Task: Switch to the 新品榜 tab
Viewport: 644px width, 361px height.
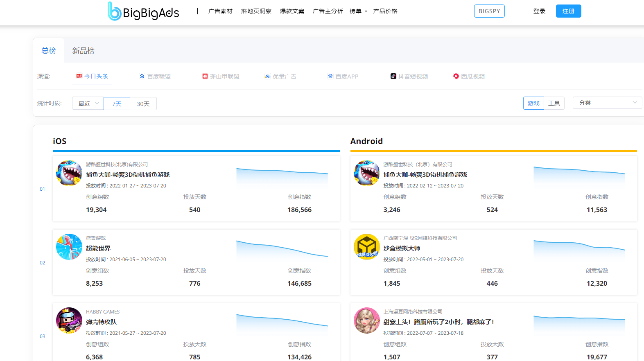Action: point(84,50)
